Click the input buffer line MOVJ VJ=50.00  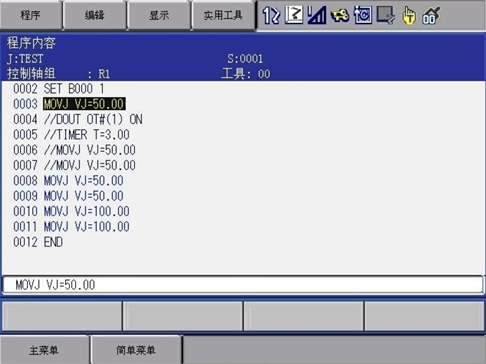click(243, 285)
